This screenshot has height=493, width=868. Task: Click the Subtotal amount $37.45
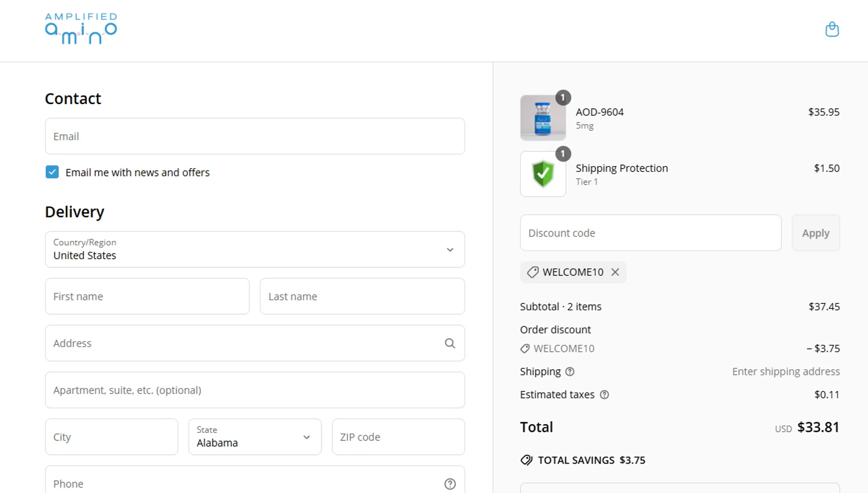tap(824, 307)
